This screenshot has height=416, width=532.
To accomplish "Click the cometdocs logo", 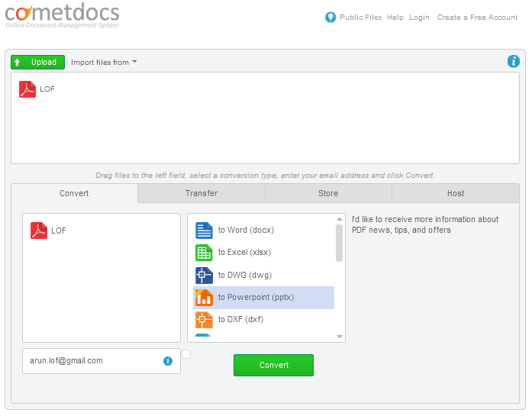I will click(x=62, y=15).
